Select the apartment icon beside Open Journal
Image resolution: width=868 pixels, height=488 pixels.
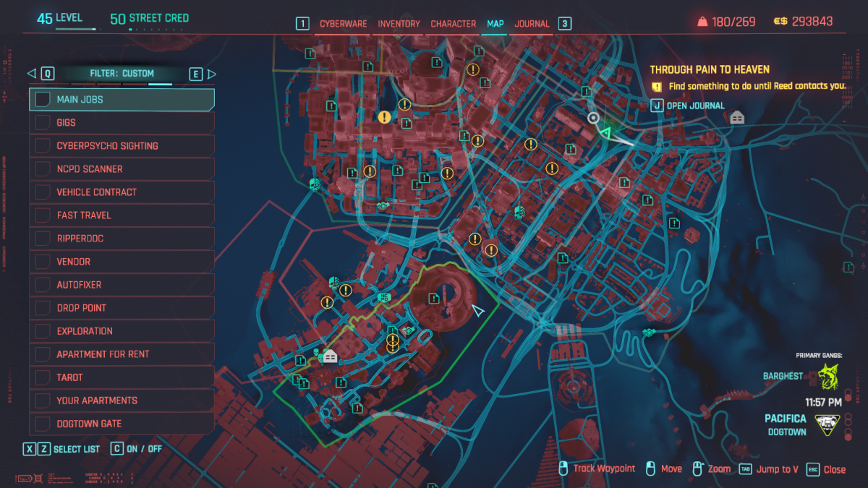(x=737, y=117)
